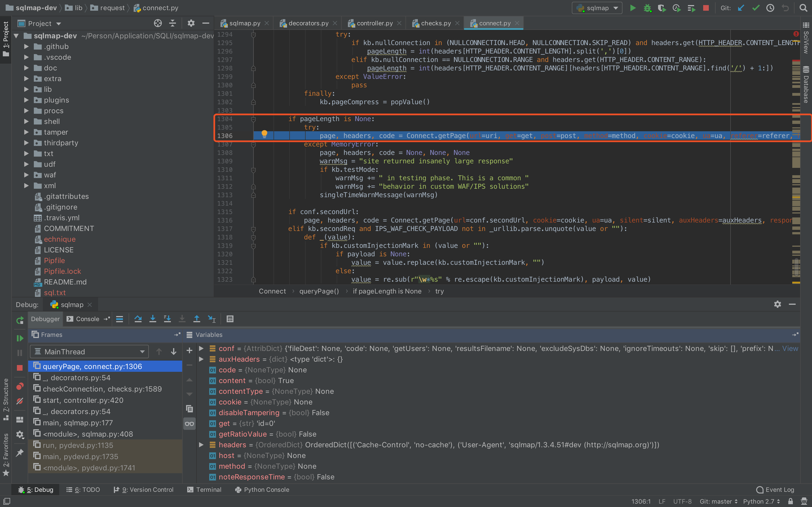Click the Step Into debugger icon

coord(153,319)
